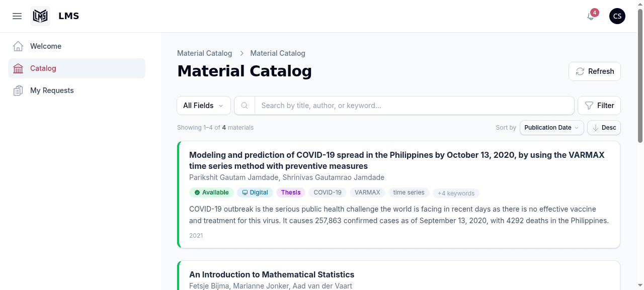
Task: Go to the Catalog section
Action: pos(76,68)
